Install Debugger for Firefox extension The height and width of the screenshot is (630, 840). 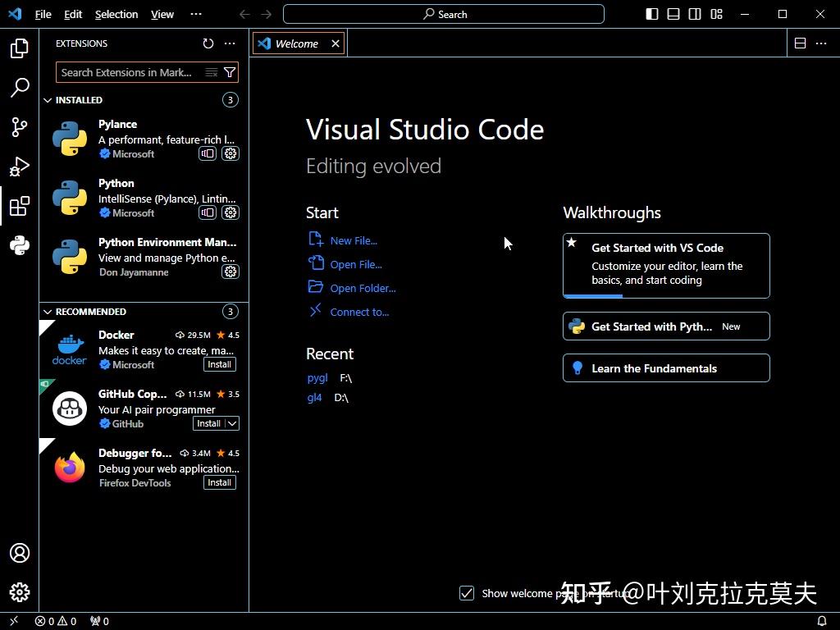coord(220,482)
